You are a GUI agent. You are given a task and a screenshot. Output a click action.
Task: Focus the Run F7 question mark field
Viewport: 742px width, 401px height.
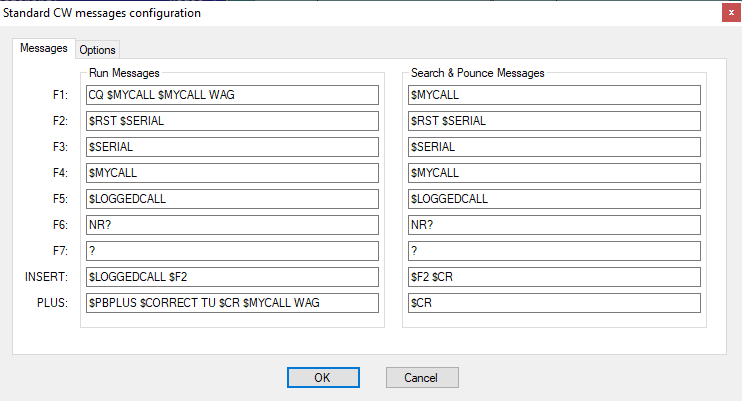(x=232, y=251)
